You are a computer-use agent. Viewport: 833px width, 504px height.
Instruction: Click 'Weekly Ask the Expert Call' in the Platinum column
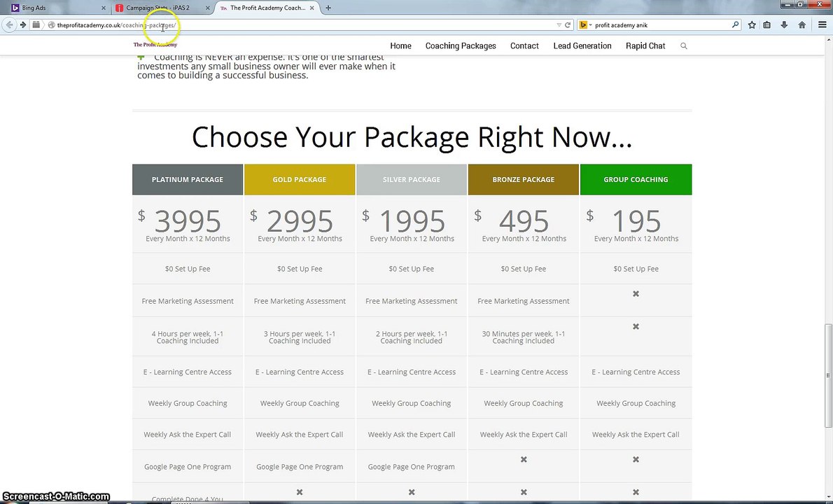[x=188, y=435]
